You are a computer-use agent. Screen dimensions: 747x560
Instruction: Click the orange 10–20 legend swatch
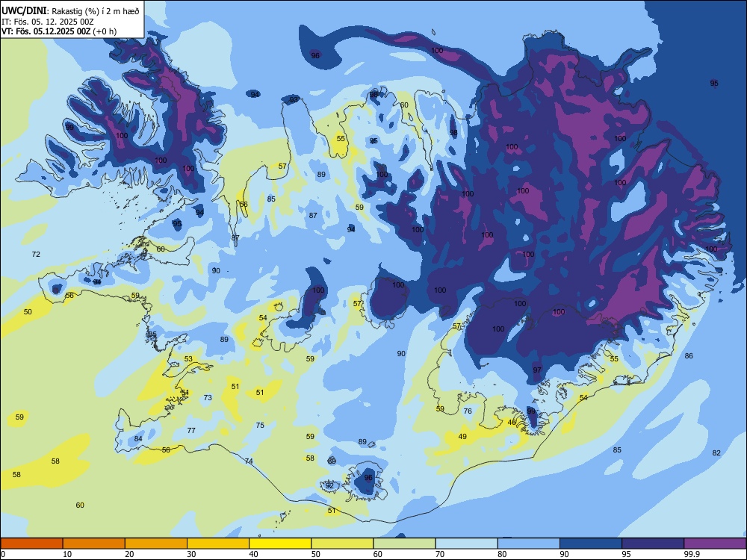coord(94,544)
